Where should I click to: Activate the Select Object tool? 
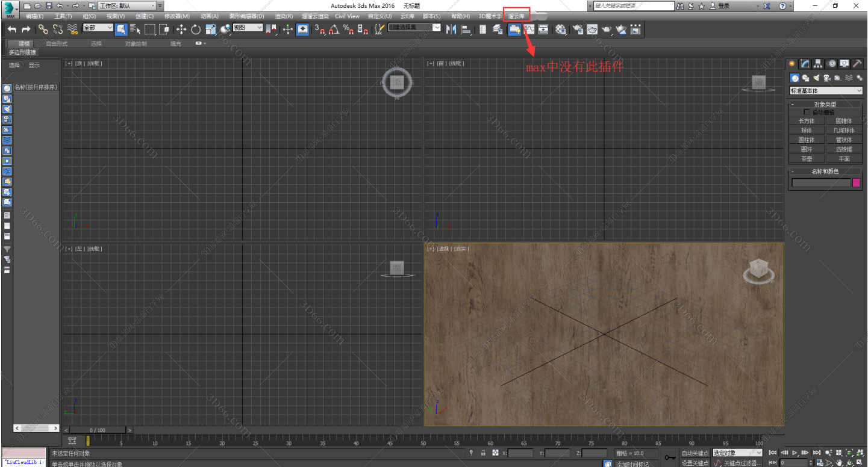pos(121,29)
